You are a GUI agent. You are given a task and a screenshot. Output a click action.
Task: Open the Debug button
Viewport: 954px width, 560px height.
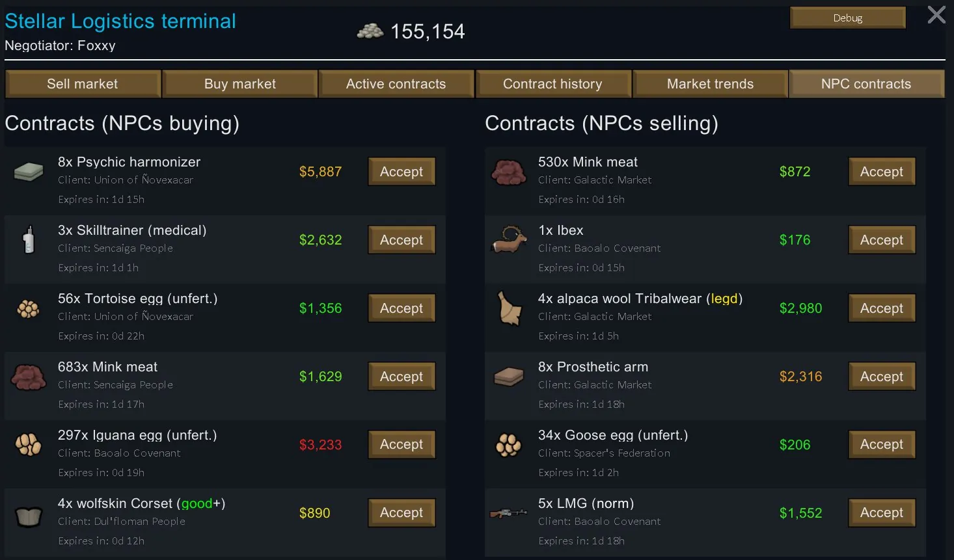coord(848,18)
